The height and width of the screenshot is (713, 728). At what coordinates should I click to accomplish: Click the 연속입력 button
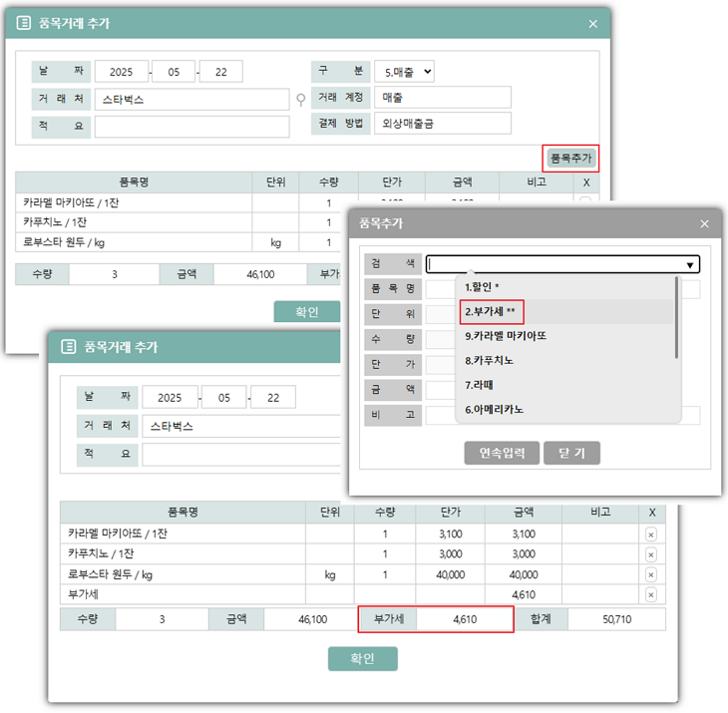pos(502,453)
